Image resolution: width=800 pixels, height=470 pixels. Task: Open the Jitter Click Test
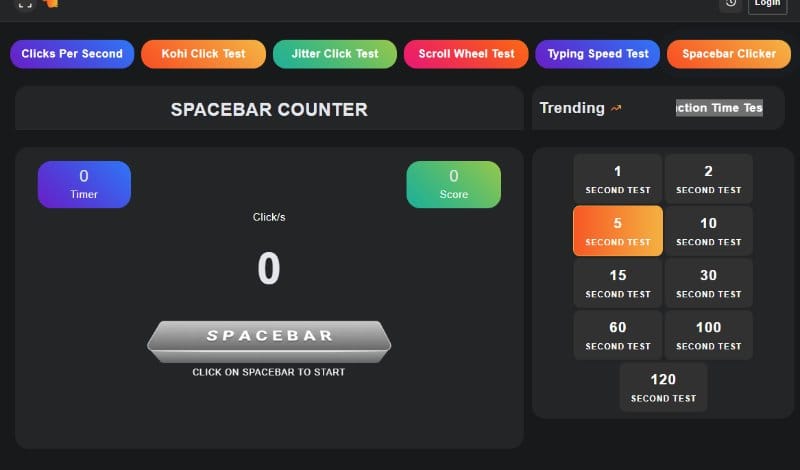pyautogui.click(x=335, y=54)
